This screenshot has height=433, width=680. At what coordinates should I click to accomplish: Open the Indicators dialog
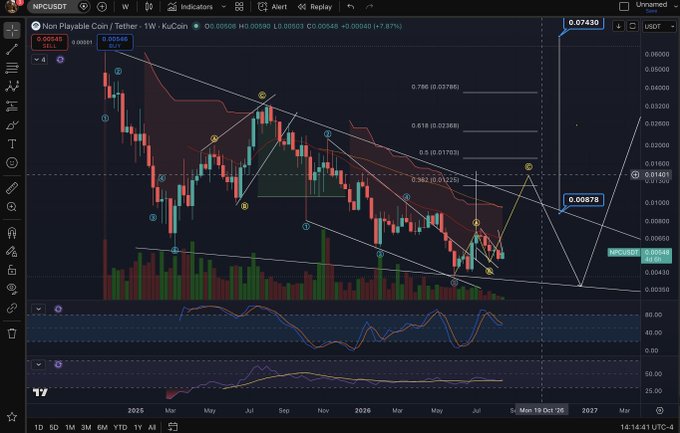[190, 7]
